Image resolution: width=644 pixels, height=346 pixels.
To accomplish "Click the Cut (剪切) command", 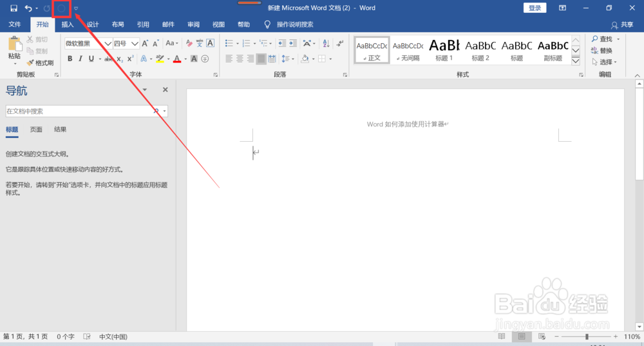I will [37, 39].
